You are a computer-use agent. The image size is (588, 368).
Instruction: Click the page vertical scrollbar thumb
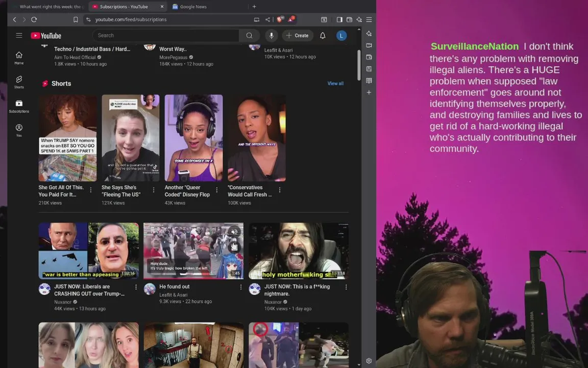point(359,65)
